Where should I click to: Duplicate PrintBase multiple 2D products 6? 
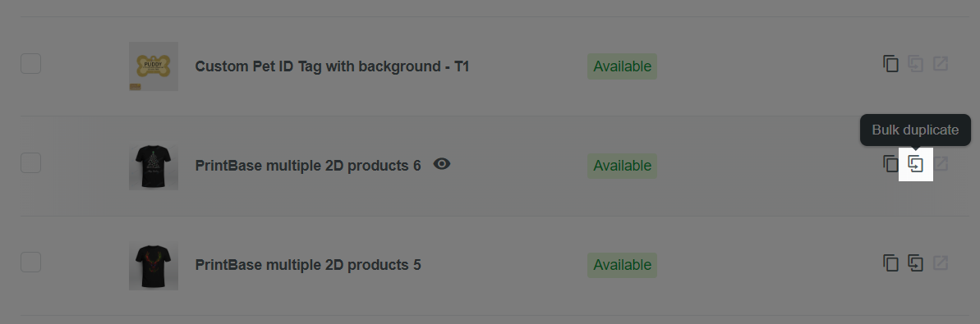click(x=890, y=164)
